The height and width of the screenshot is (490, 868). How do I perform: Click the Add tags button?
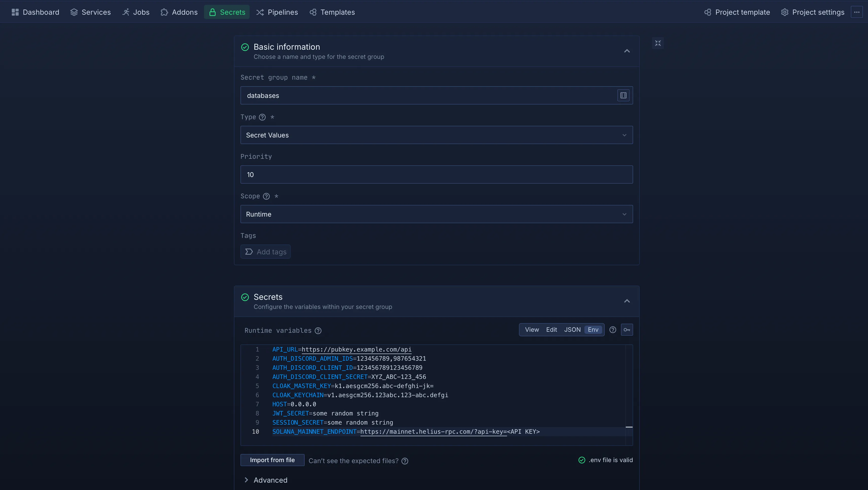(x=266, y=252)
